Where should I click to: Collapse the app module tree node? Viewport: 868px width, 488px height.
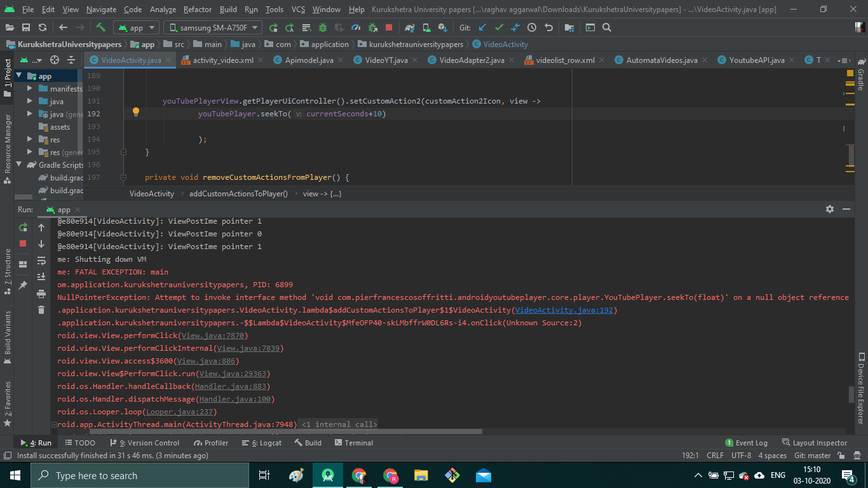[19, 76]
